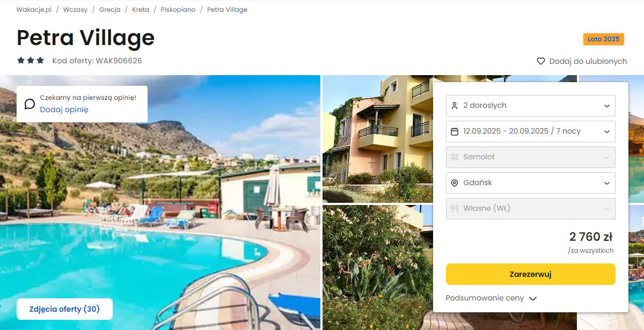Click the Dodaj opinię link
Screen dimensions: 644x330
(64, 109)
